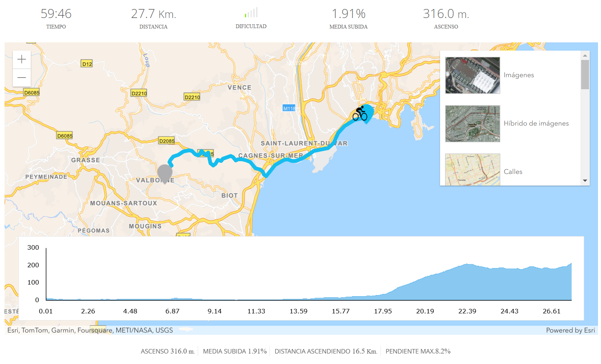Click the elevation peak near the 22.39 mark

[x=467, y=264]
